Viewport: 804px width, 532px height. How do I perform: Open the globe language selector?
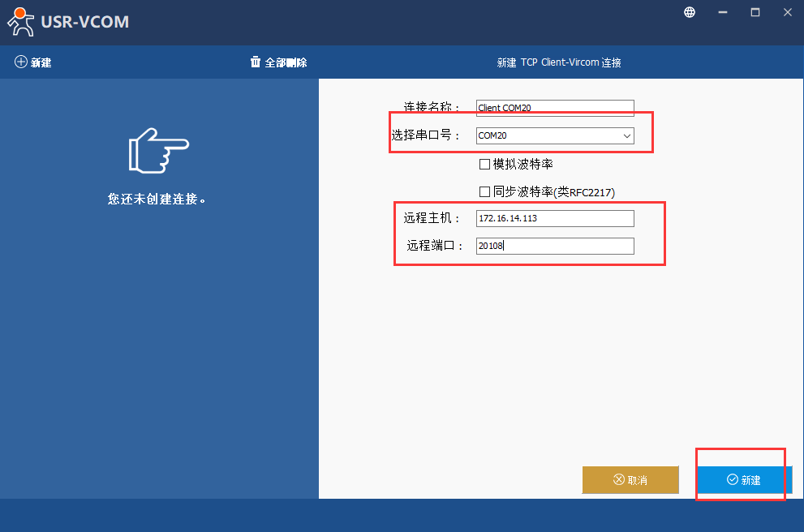[690, 12]
